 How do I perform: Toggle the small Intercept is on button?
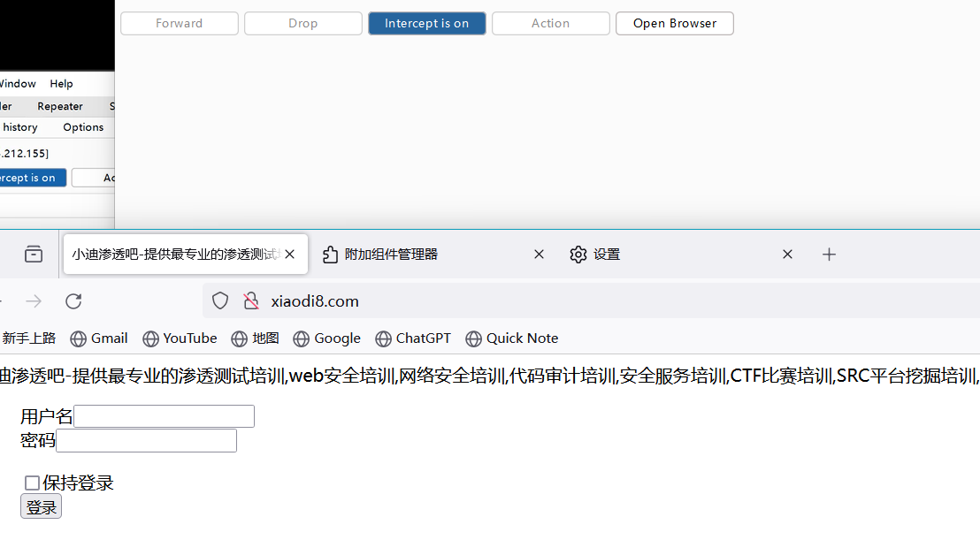(33, 178)
